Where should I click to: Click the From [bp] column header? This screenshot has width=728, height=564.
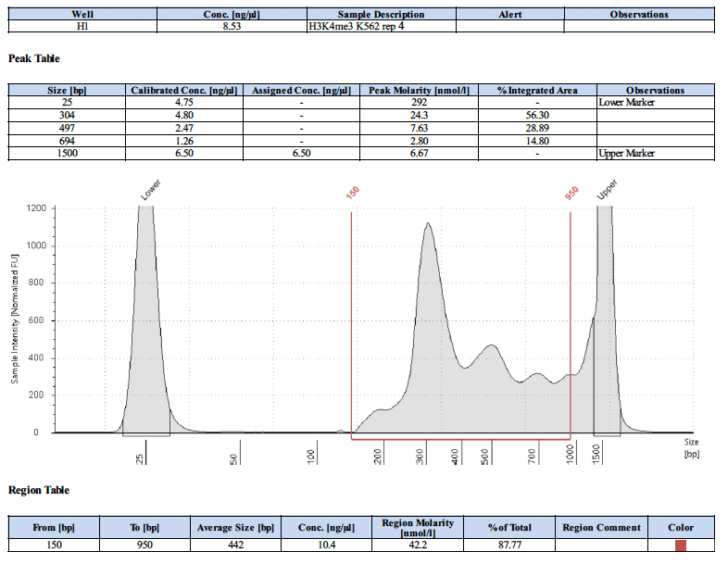click(54, 528)
